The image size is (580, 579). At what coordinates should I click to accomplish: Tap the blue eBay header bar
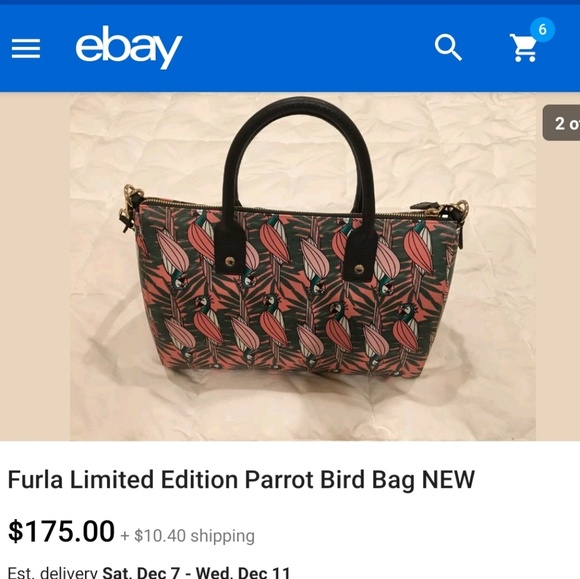[290, 48]
